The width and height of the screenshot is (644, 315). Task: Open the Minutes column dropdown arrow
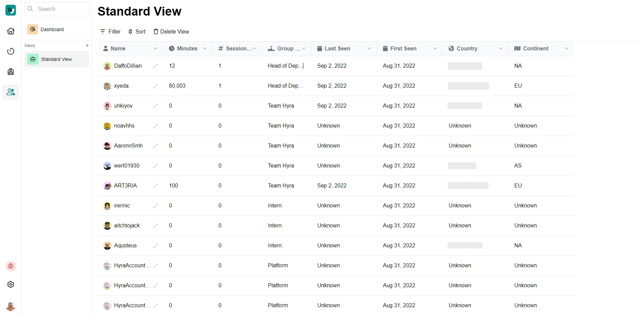tap(205, 49)
